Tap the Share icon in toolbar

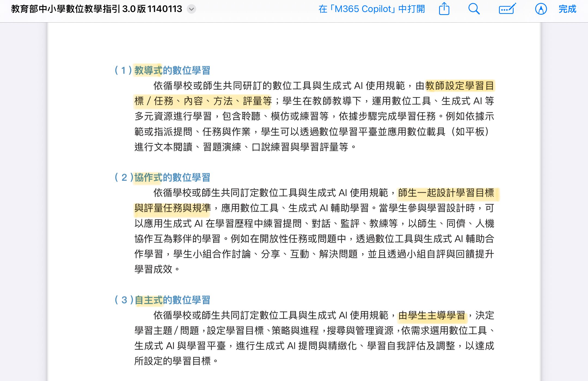(444, 9)
